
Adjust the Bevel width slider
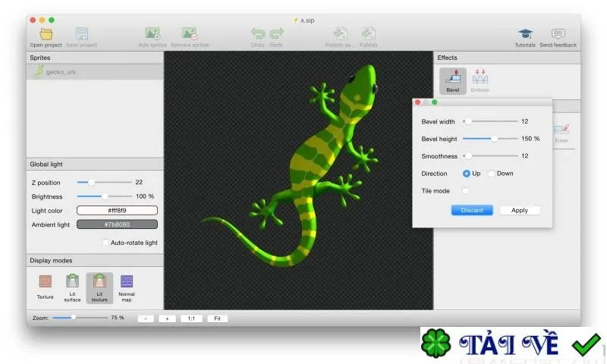click(490, 121)
